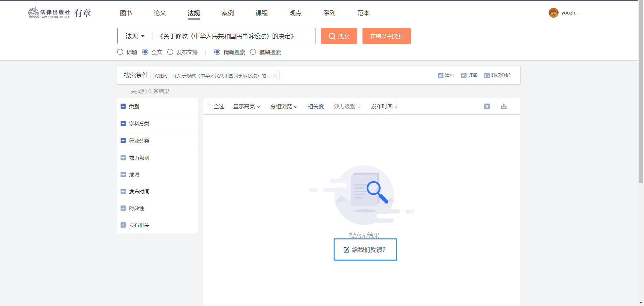Remove the keyword filter tag with X
The height and width of the screenshot is (306, 644).
pos(275,76)
